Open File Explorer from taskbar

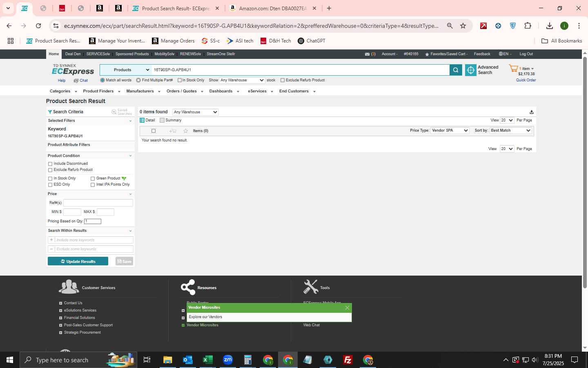click(x=167, y=360)
